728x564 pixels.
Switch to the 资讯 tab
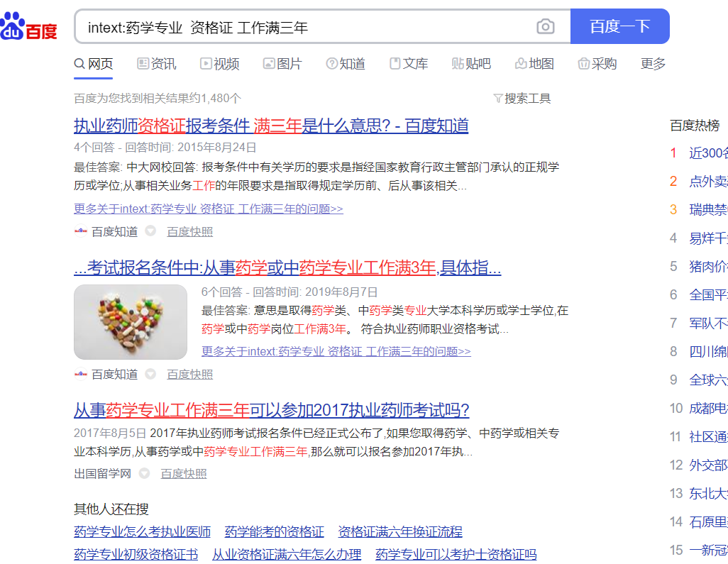coord(157,64)
